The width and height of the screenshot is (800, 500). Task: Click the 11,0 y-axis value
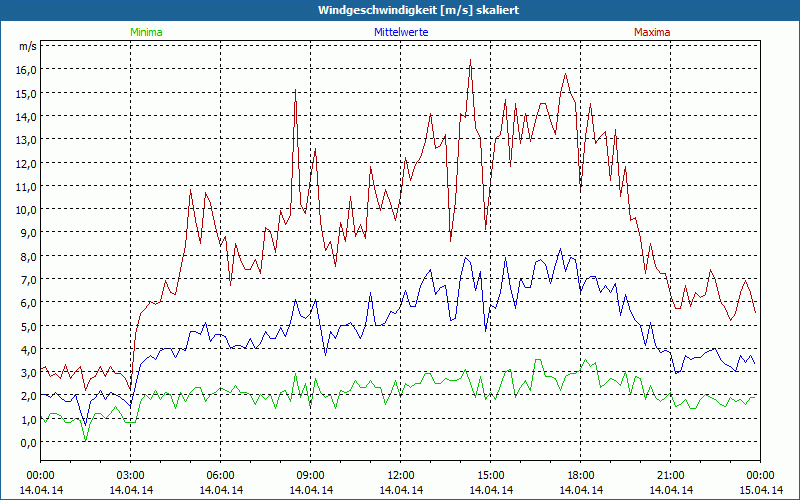[x=28, y=187]
